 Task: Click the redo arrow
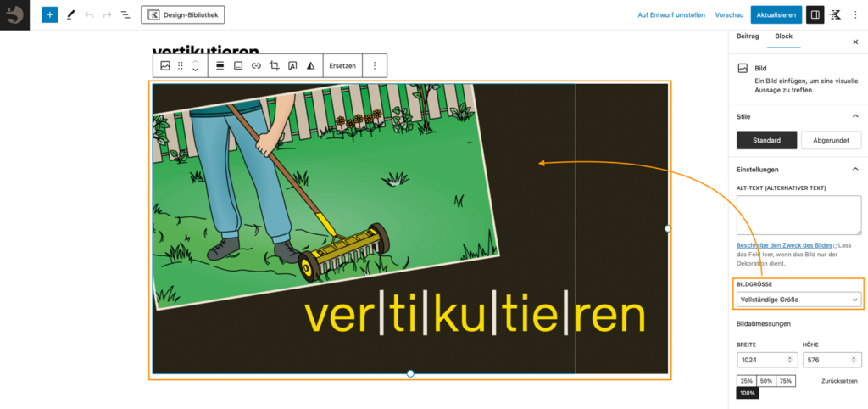click(x=108, y=15)
